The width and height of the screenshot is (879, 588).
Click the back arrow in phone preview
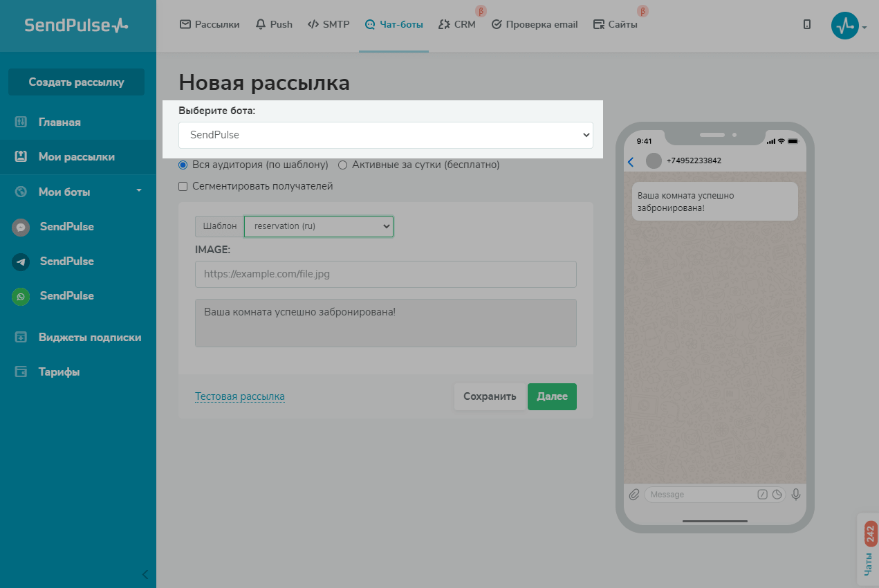pyautogui.click(x=631, y=162)
